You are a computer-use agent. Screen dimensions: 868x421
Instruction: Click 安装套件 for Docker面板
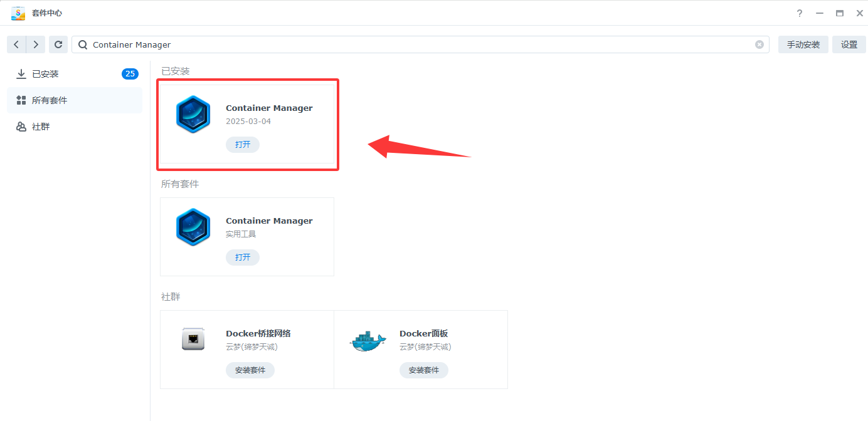424,370
